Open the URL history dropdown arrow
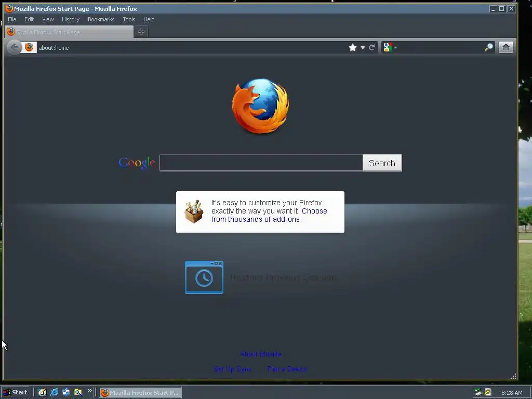 coord(362,47)
